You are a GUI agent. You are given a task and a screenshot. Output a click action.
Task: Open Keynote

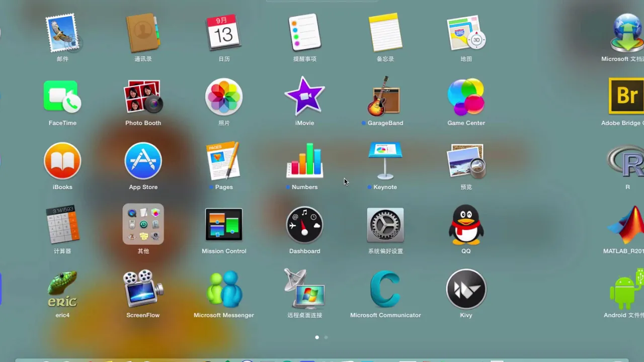coord(385,161)
